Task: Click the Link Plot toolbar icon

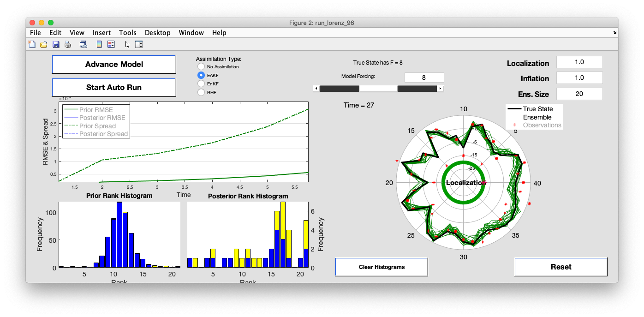Action: click(x=83, y=44)
